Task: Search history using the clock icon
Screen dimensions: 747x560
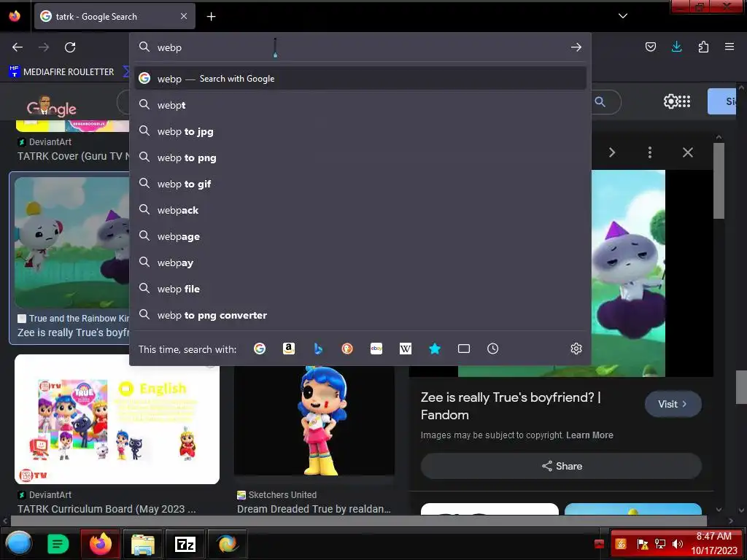Action: [492, 349]
